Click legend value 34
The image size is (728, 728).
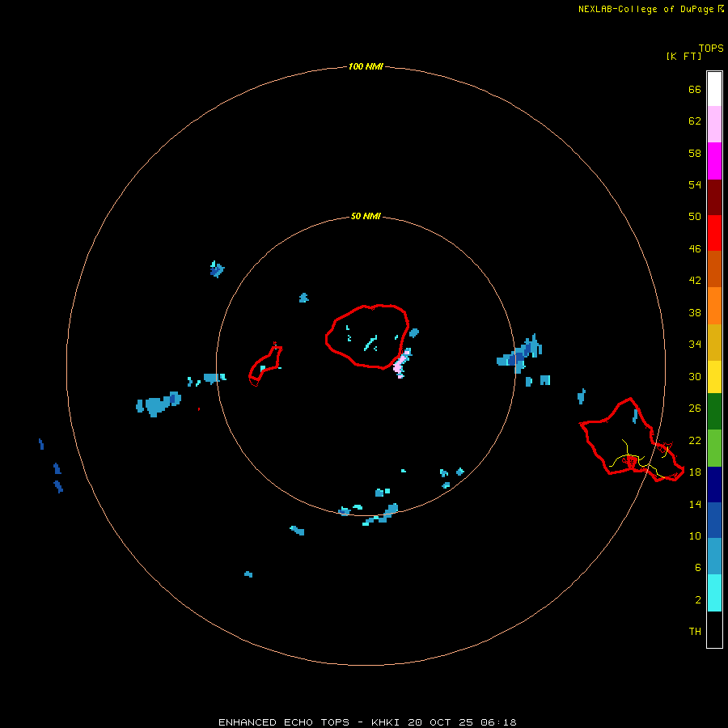695,344
